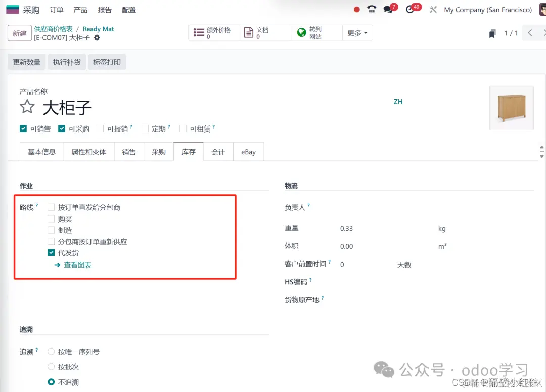Select 按唯一序列号 tracking option
The image size is (546, 392).
51,352
